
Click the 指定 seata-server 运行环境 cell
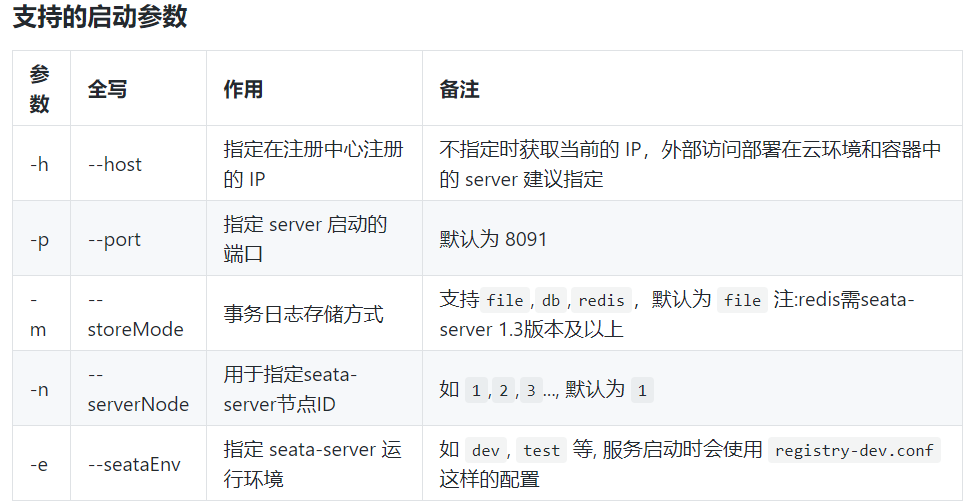[314, 463]
